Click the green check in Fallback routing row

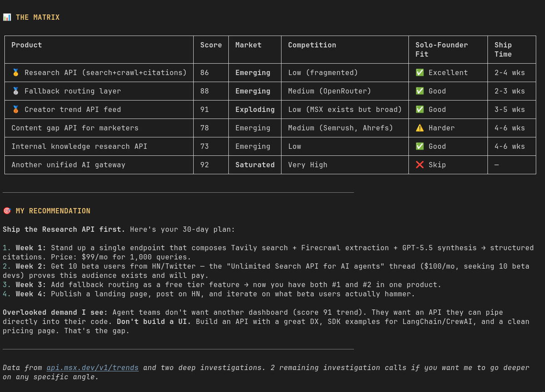click(420, 91)
